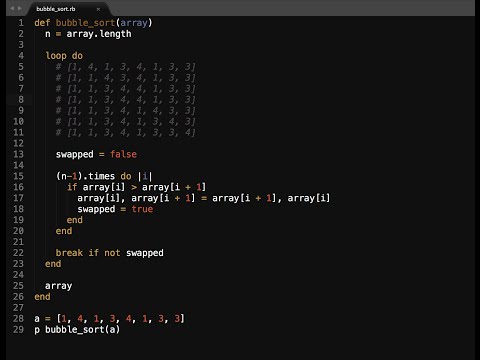The height and width of the screenshot is (360, 480).
Task: Click the 'swapped = true' line
Action: point(115,209)
